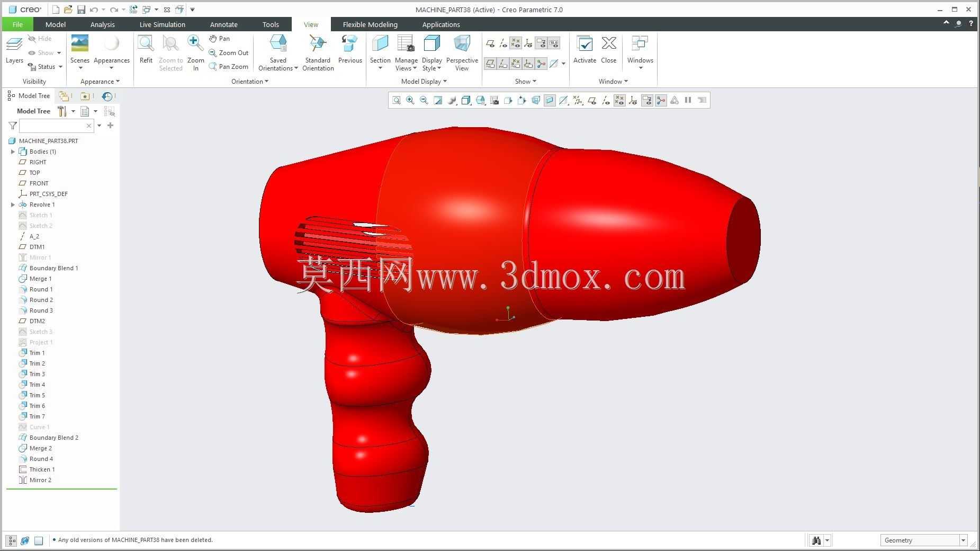Click in-graphics toolbar Zoom In icon

pyautogui.click(x=410, y=100)
